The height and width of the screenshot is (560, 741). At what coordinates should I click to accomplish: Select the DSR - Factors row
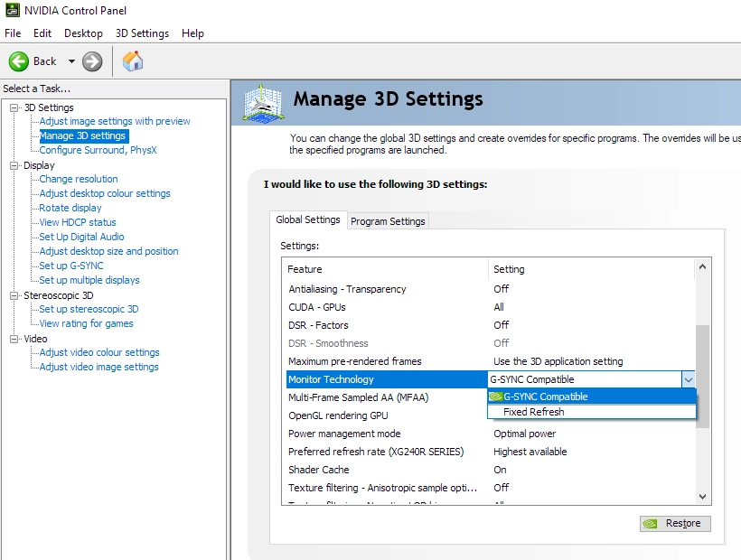pyautogui.click(x=490, y=325)
